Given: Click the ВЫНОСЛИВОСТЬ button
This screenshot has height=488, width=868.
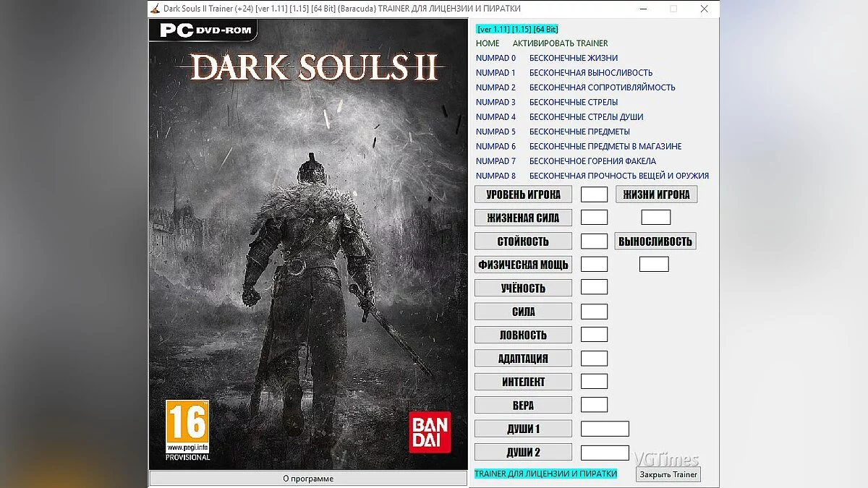Looking at the screenshot, I should pyautogui.click(x=655, y=241).
